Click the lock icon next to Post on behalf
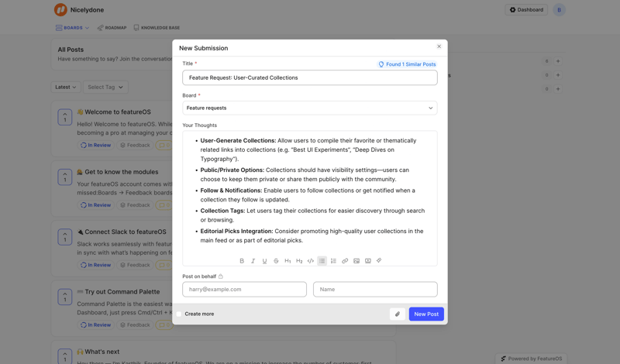 [221, 276]
